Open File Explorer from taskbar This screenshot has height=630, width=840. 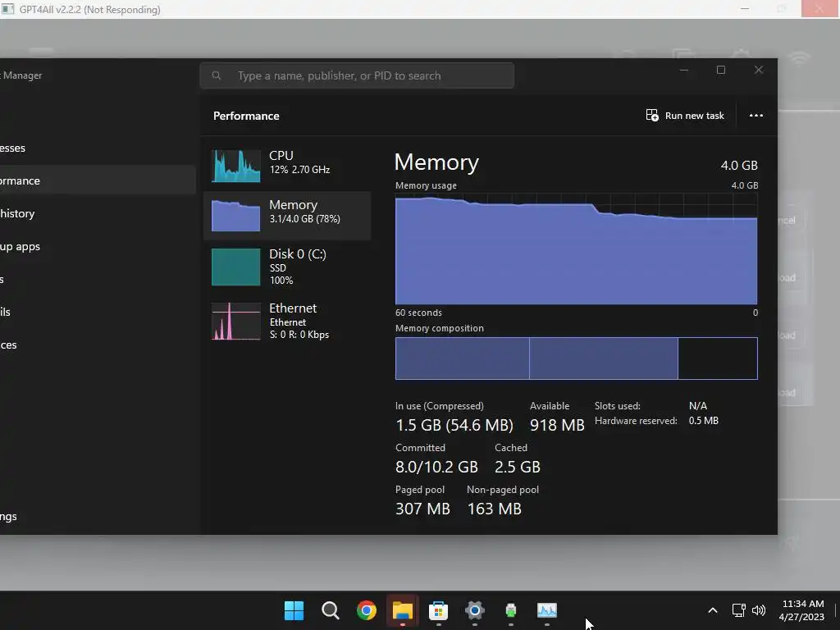402,610
